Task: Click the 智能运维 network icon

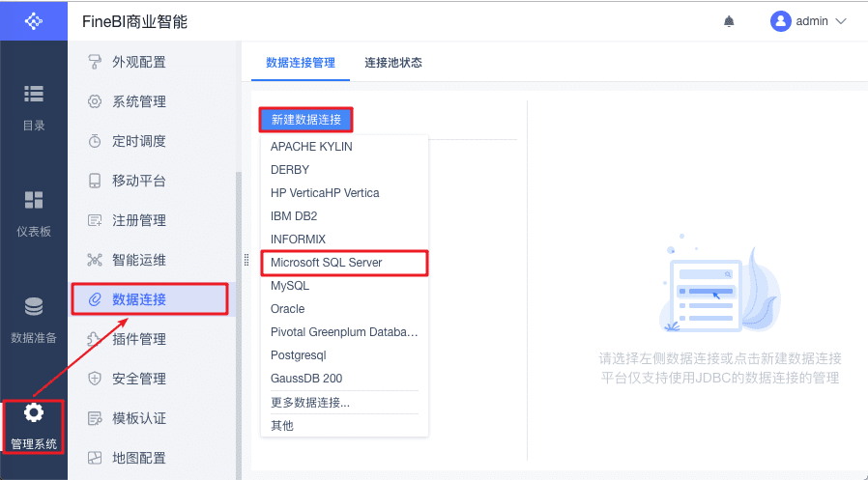Action: [x=95, y=260]
